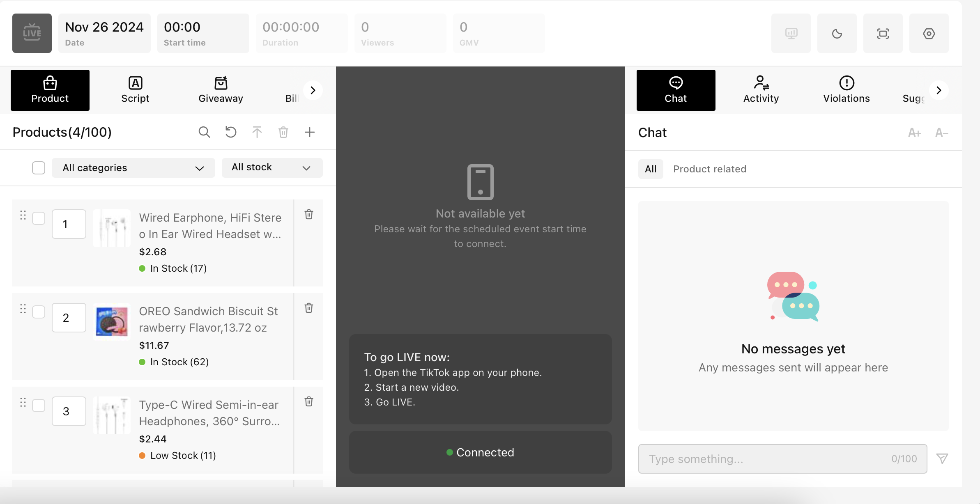Focus the Type something chat input

click(x=764, y=459)
